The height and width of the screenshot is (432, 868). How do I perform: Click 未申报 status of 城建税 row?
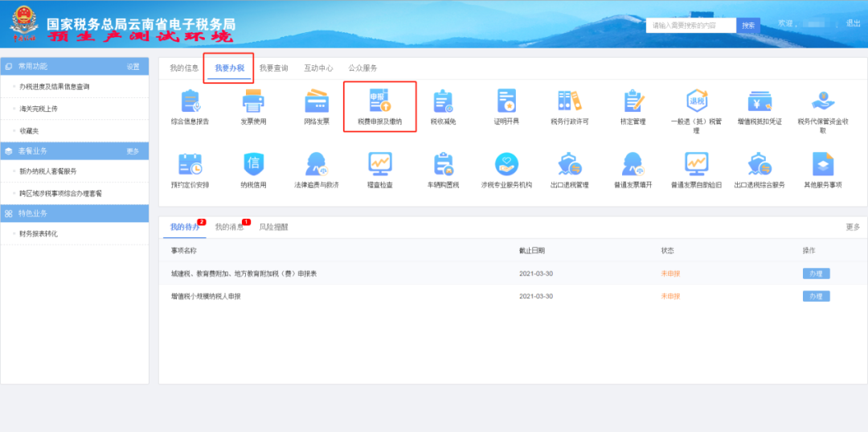[670, 274]
